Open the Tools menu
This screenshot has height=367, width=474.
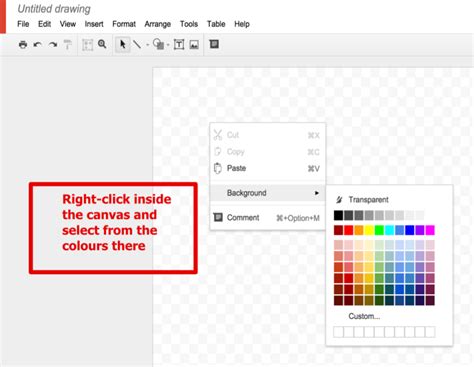189,24
